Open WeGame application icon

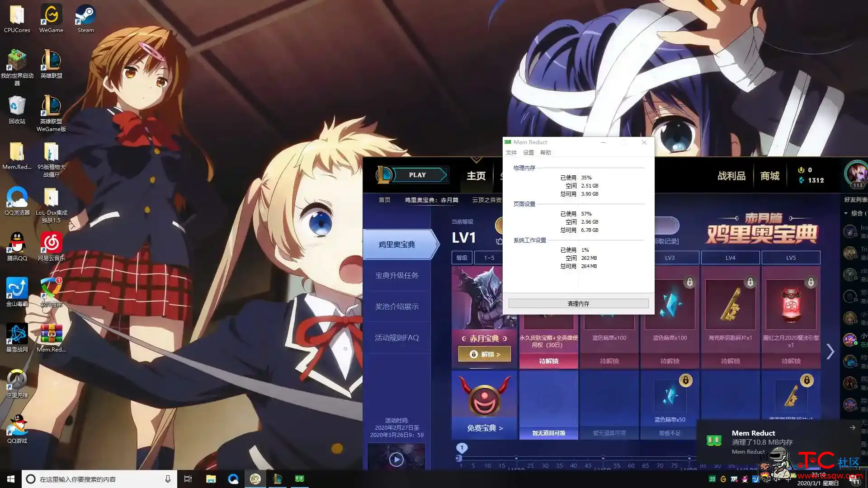coord(50,18)
